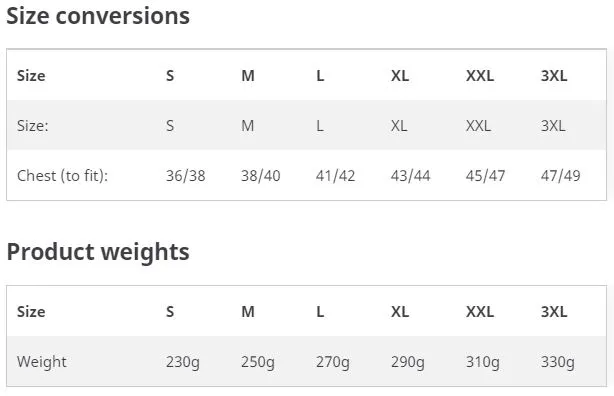Click the Size: row label
The image size is (614, 396).
pos(33,126)
